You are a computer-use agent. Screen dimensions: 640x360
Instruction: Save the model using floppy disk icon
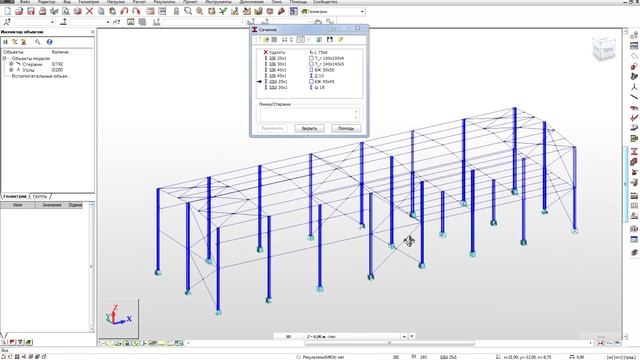pos(31,11)
